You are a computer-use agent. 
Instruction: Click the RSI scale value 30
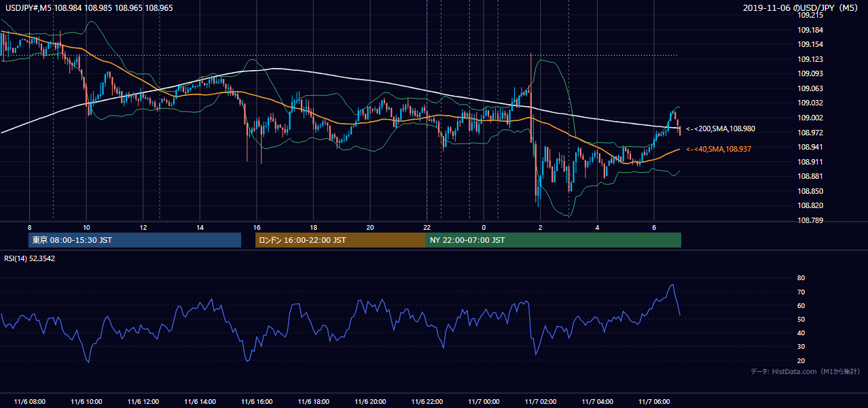(801, 346)
